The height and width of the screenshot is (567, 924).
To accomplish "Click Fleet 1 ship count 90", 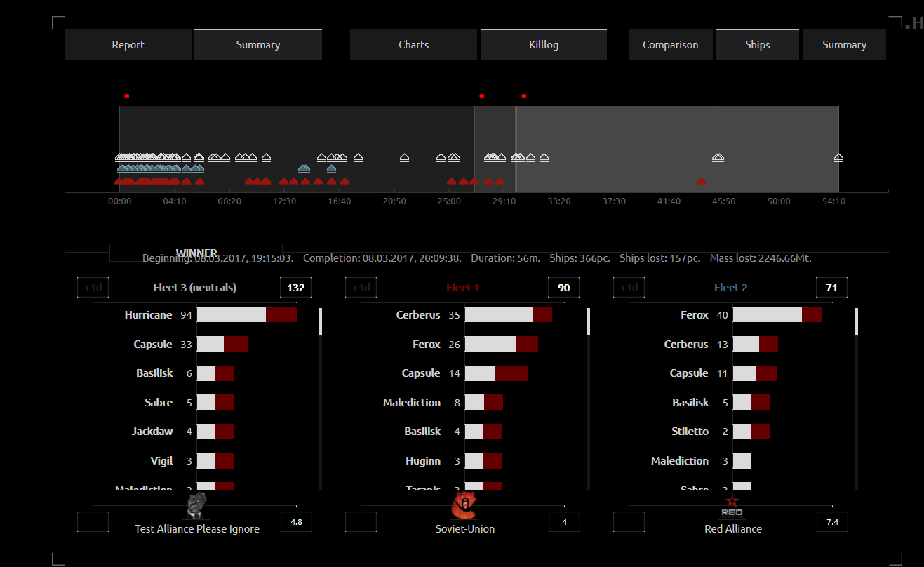I will click(564, 288).
